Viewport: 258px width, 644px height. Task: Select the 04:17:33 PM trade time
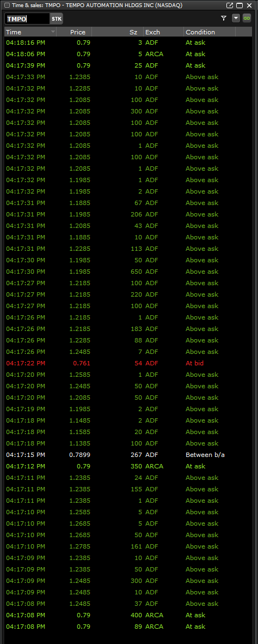tap(26, 77)
